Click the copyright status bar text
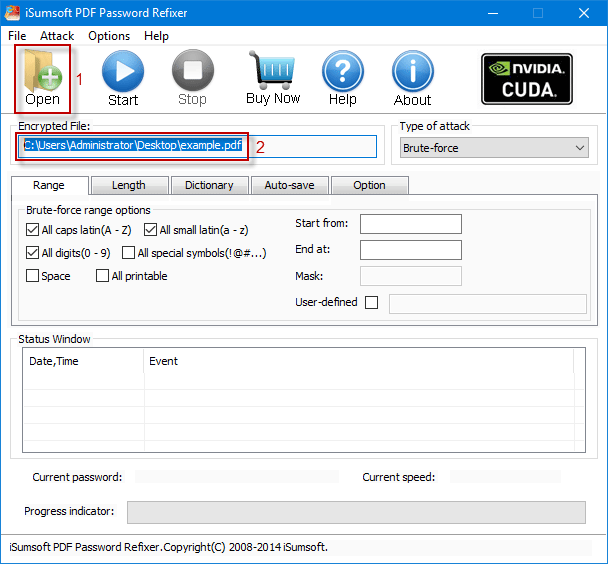 (168, 547)
